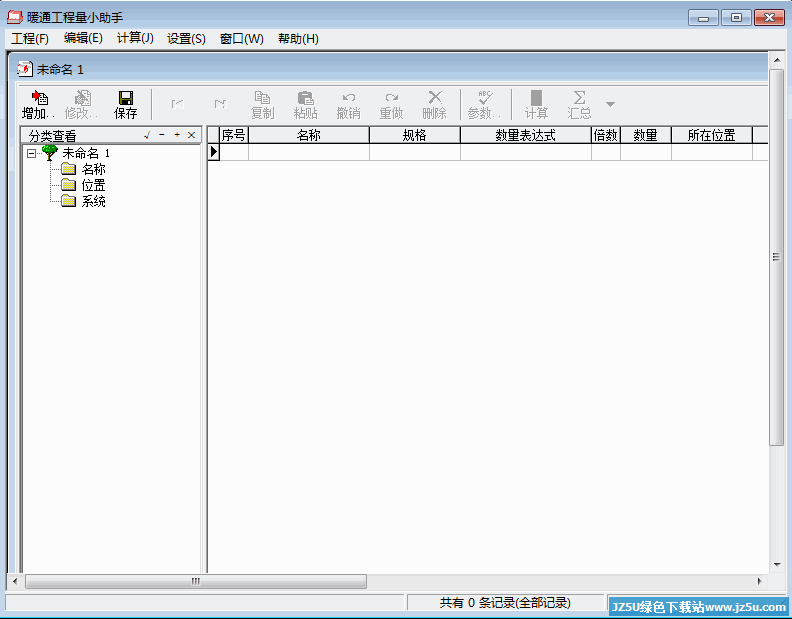Image resolution: width=792 pixels, height=619 pixels.
Task: Undo with the 撤销 icon
Action: point(349,105)
